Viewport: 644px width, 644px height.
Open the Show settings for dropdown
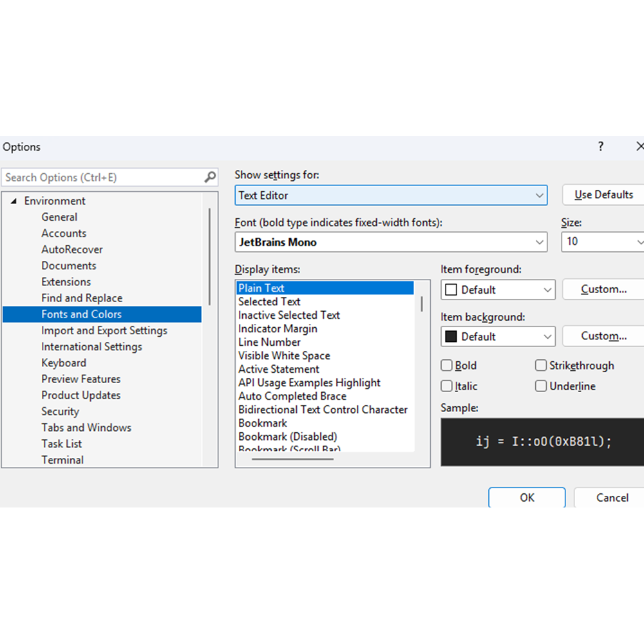click(x=539, y=195)
